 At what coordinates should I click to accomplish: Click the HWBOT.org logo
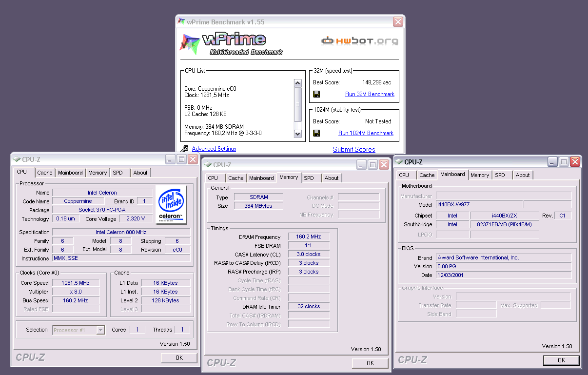point(359,41)
